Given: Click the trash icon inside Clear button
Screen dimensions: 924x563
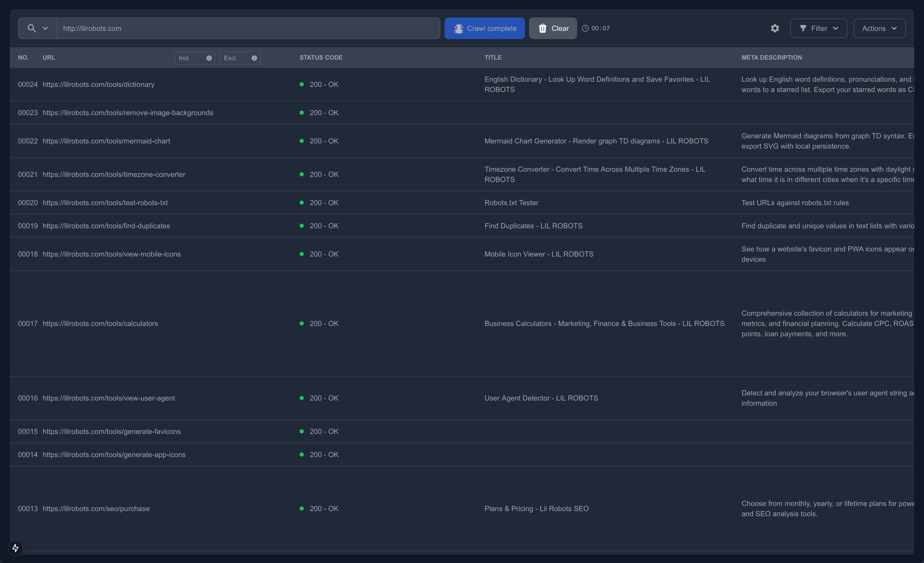Looking at the screenshot, I should 543,28.
